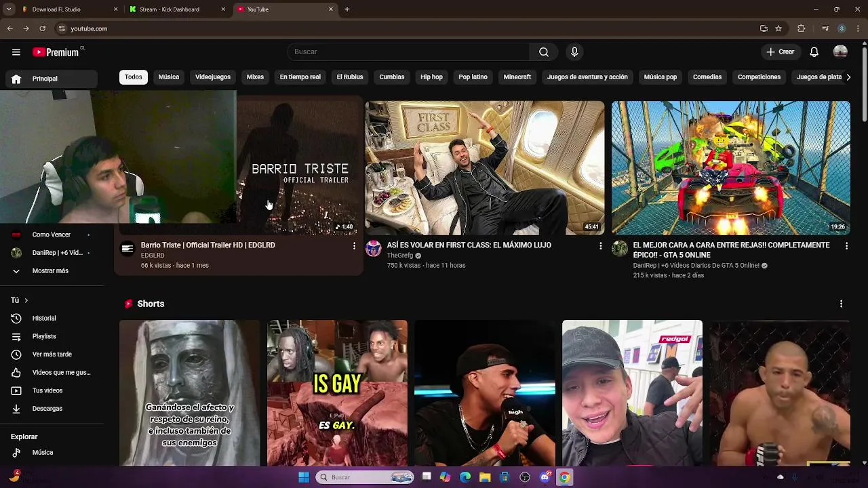Select the El Rubius chip
The height and width of the screenshot is (488, 868).
[350, 77]
